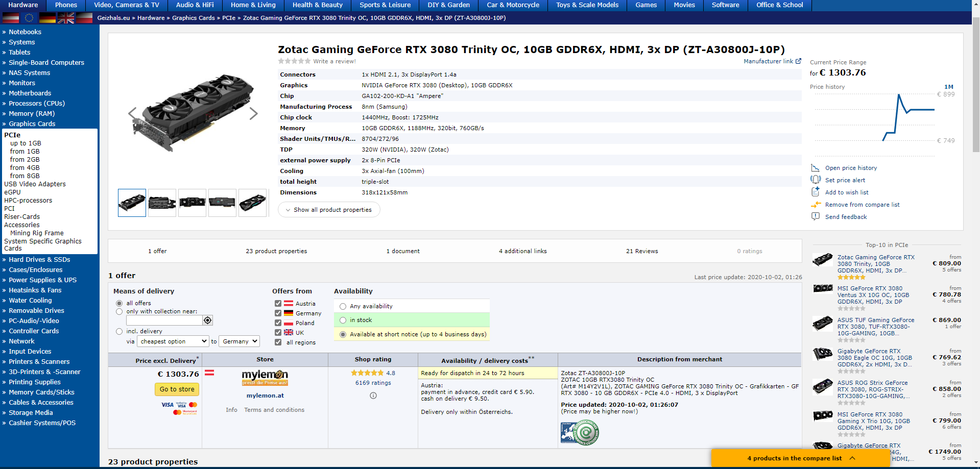The width and height of the screenshot is (980, 469).
Task: Select the UK flag in the header
Action: [x=66, y=18]
